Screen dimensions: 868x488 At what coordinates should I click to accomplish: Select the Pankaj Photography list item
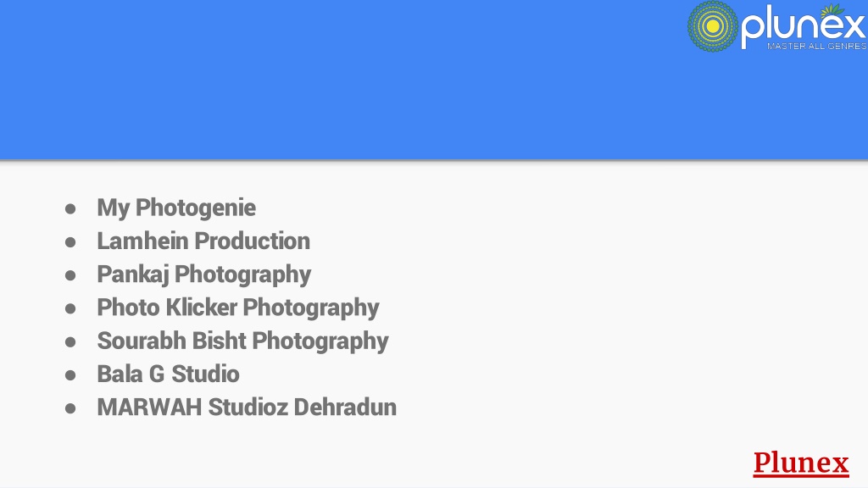(x=203, y=274)
